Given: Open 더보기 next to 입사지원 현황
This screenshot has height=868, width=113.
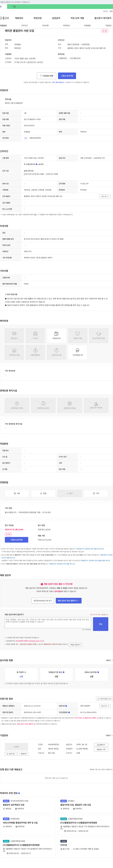Looking at the screenshot, I should [x=109, y=660].
